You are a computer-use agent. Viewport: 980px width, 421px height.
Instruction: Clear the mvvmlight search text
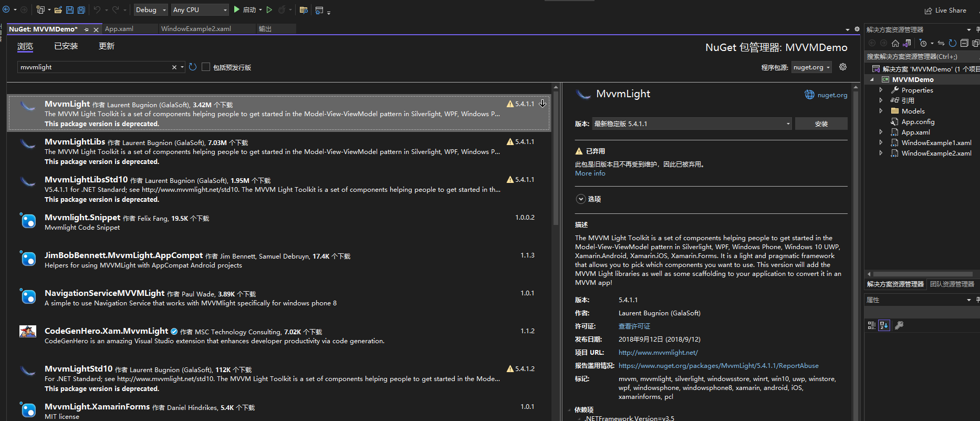click(174, 67)
